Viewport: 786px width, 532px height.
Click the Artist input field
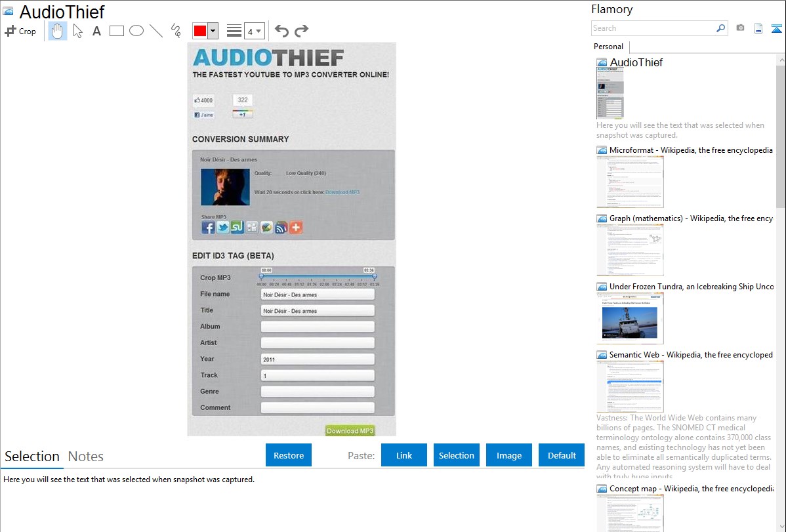coord(318,343)
